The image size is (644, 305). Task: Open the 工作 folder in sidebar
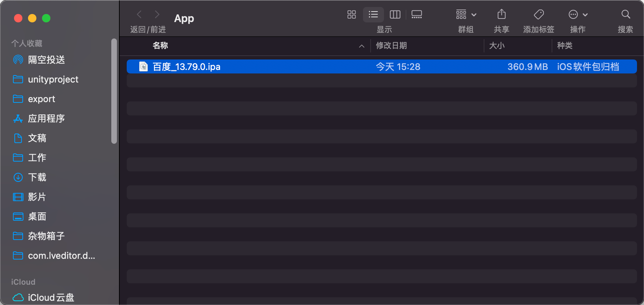click(37, 158)
